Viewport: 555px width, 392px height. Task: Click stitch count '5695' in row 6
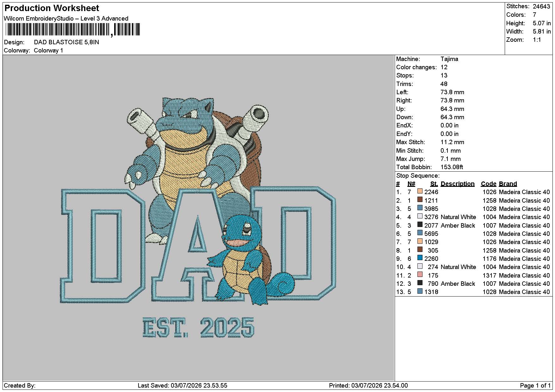pos(431,234)
